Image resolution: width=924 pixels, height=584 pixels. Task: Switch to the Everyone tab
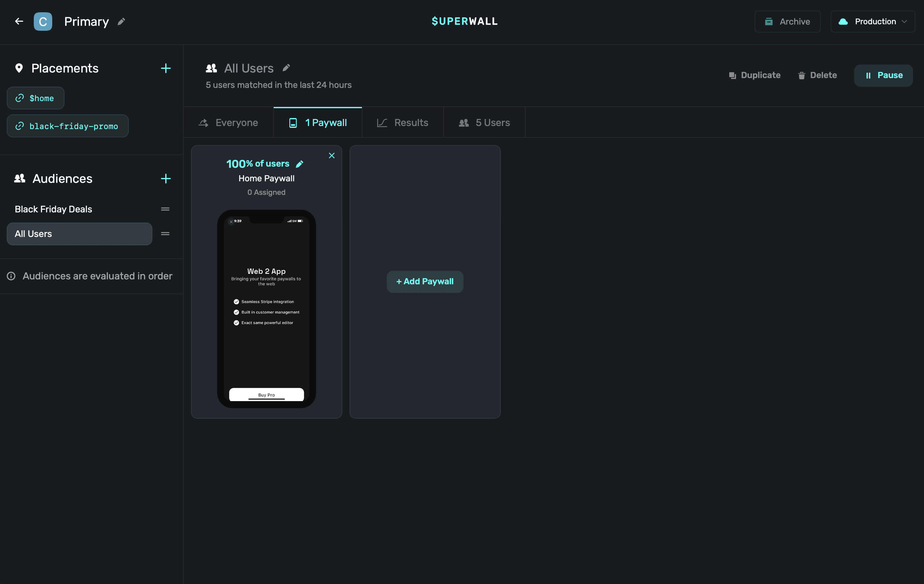228,122
